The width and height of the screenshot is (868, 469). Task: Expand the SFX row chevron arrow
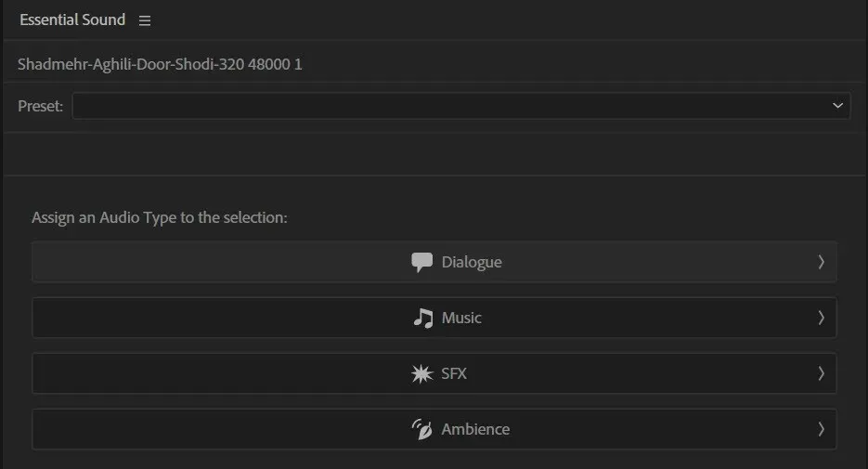coord(821,373)
